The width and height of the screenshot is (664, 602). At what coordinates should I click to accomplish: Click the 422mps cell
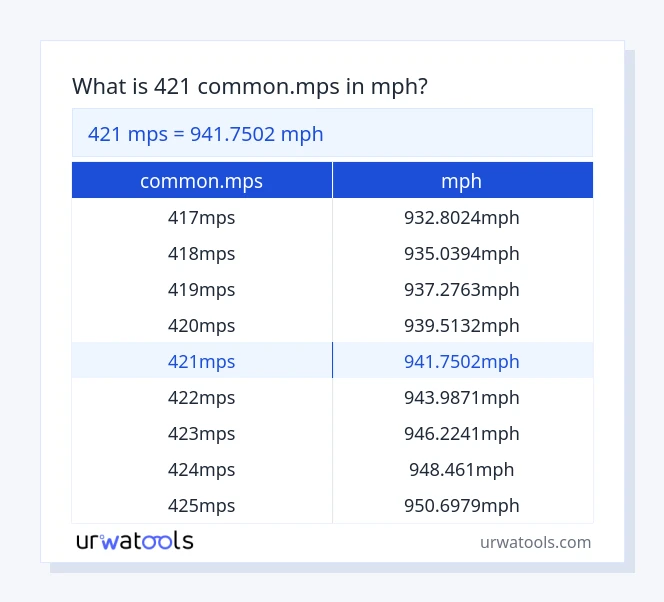pos(201,397)
